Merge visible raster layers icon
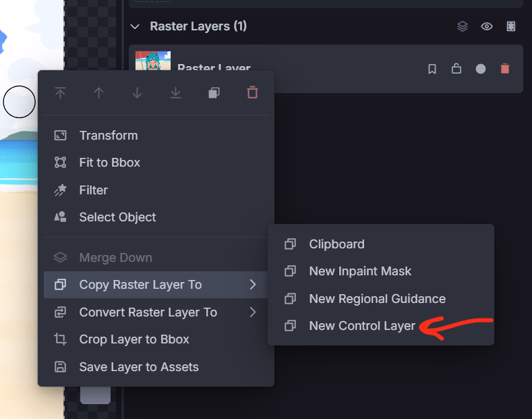Image resolution: width=532 pixels, height=419 pixels. point(463,26)
